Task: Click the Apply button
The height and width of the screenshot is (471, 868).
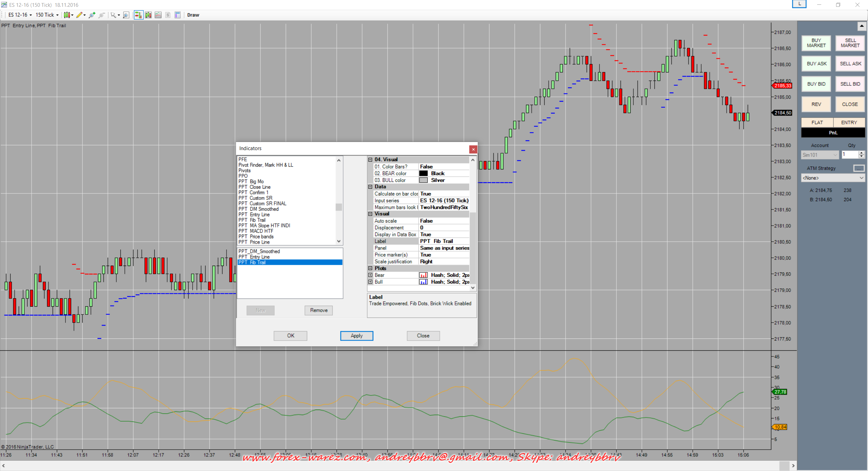Action: point(356,335)
